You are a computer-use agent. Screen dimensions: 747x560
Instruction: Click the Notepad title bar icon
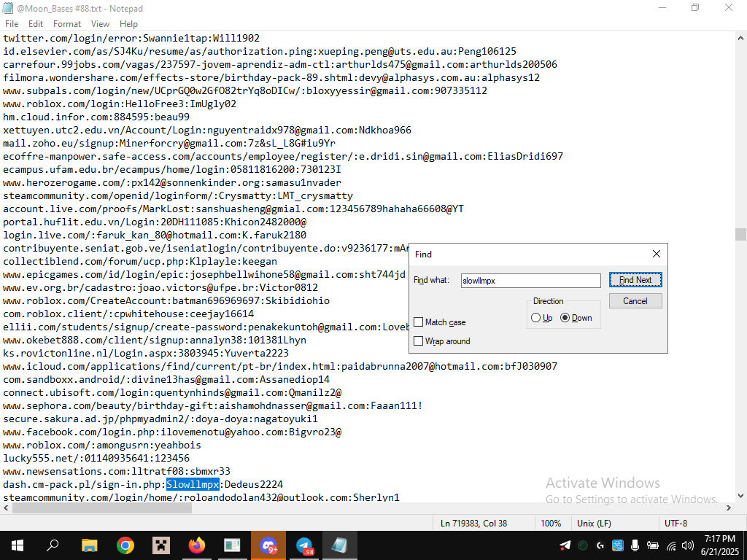click(x=7, y=8)
